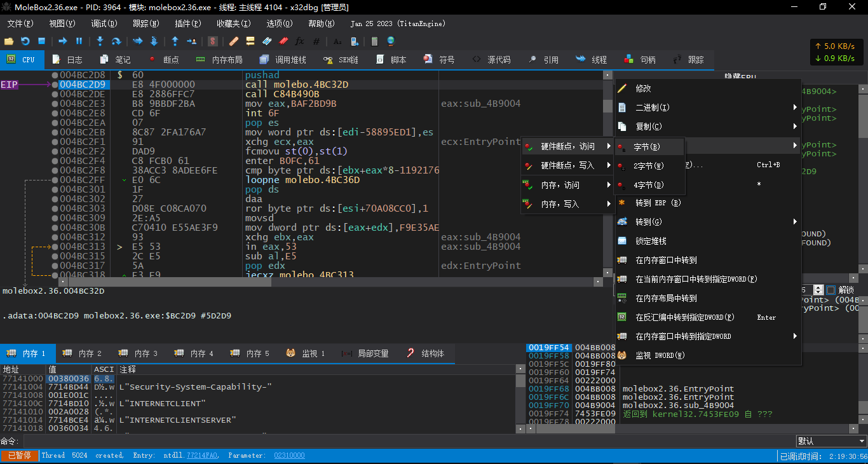The image size is (868, 464).
Task: Open the calculator icon in toolbar
Action: coord(374,41)
